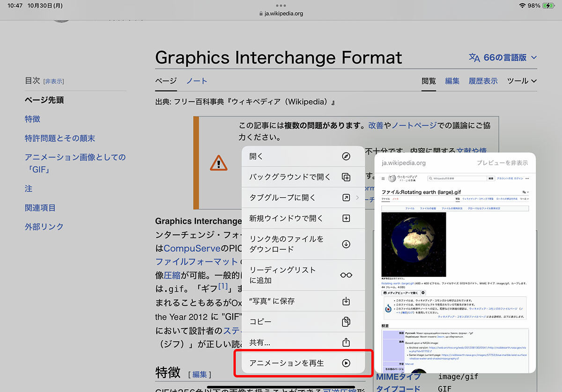This screenshot has width=562, height=392.
Task: Go to 関連項目 in the sidebar
Action: 40,208
